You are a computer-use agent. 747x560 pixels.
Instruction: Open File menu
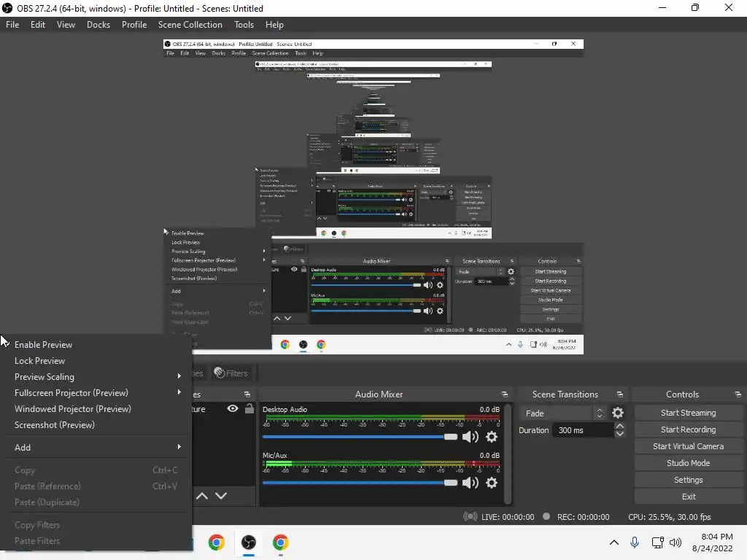pos(12,25)
